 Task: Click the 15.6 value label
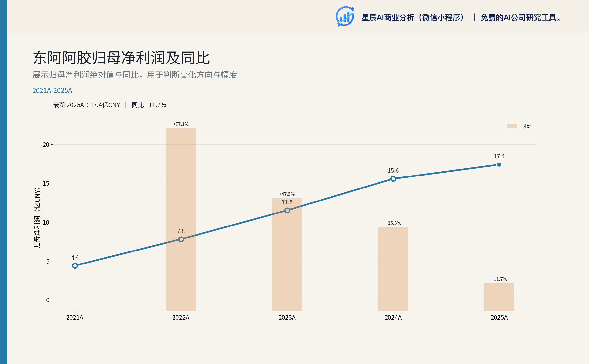coord(393,171)
